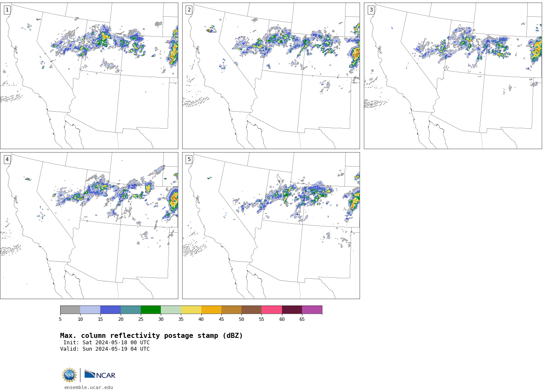Click the brown 50-55 dBZ swatch
546x392 pixels.
click(252, 310)
